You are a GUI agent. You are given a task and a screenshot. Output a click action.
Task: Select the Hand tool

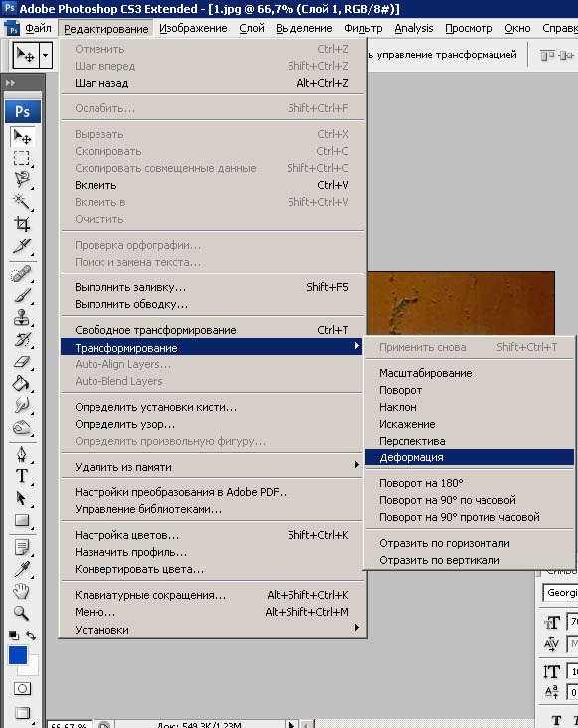[x=22, y=591]
